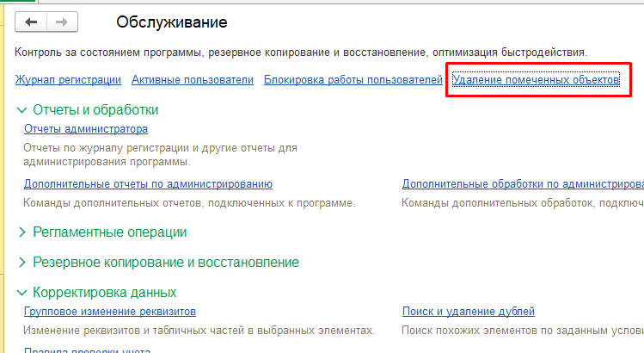Open Активные пользователи link
The image size is (644, 353).
point(193,79)
